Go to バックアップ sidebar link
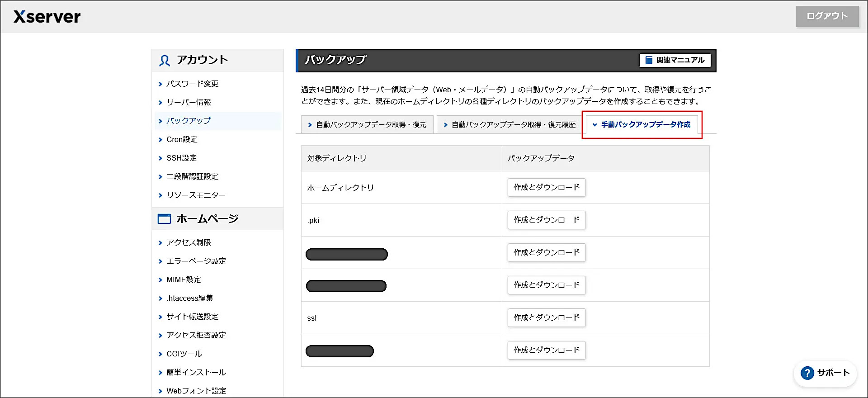The image size is (868, 398). [189, 121]
